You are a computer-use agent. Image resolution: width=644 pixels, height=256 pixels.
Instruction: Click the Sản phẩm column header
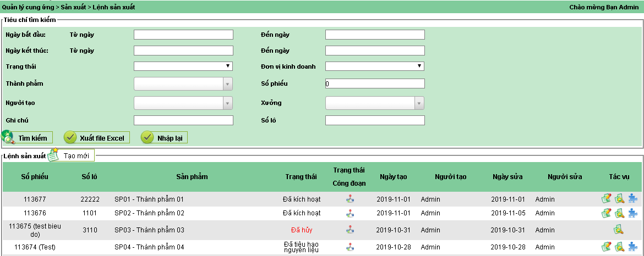tap(192, 177)
